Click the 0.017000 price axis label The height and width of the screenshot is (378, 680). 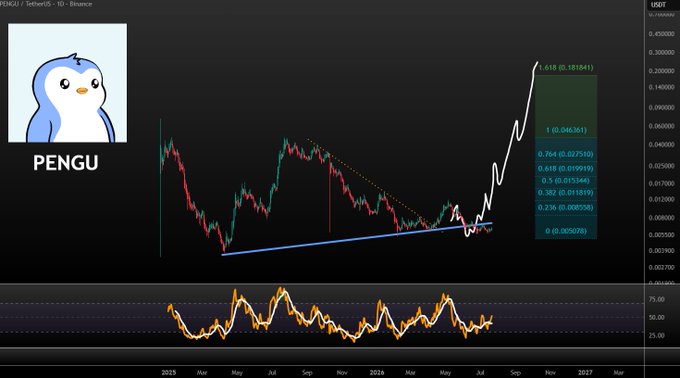pyautogui.click(x=662, y=183)
